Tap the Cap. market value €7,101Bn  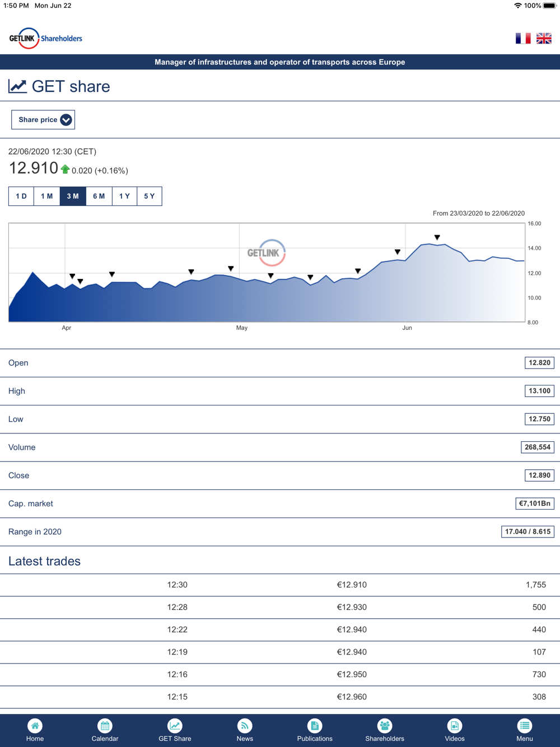[535, 503]
